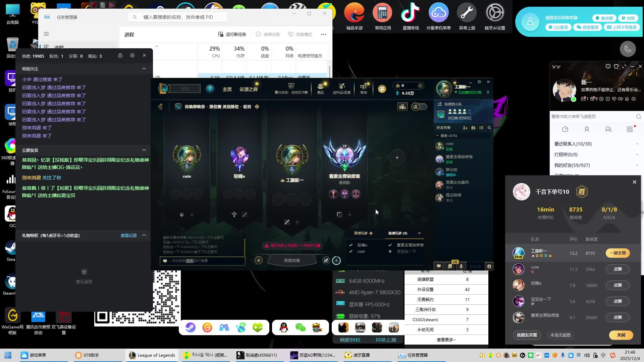644x362 pixels.
Task: Toggle notification bell beside profile
Action: 488,92
